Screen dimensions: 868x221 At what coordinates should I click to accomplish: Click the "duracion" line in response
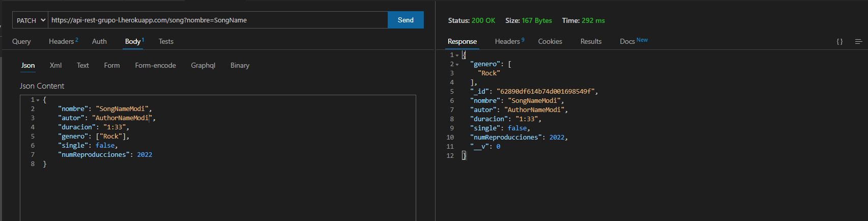[x=506, y=119]
